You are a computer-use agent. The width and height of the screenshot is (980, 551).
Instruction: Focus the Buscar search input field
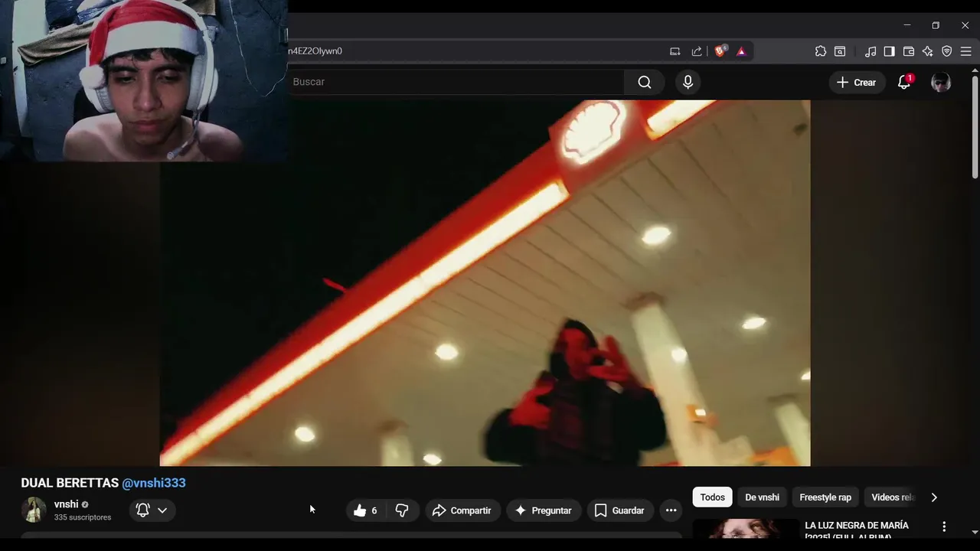456,82
